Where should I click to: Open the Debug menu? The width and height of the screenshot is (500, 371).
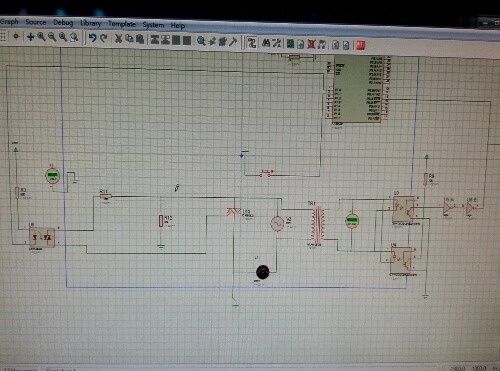pos(63,22)
